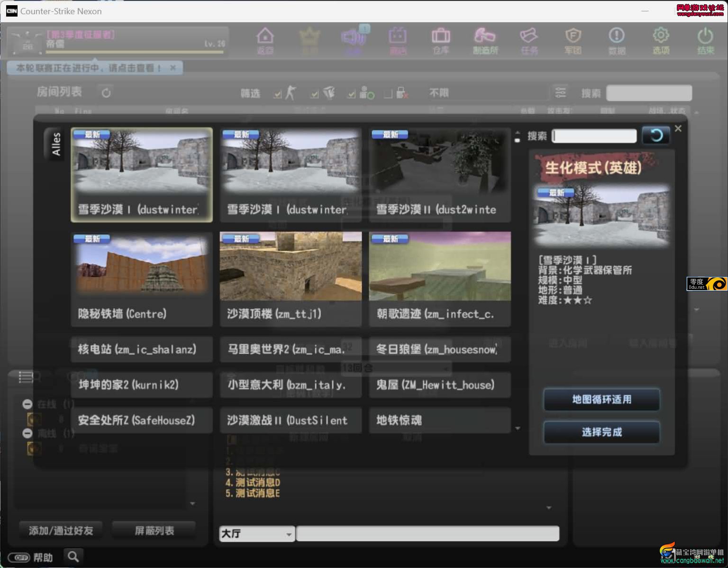This screenshot has width=728, height=568.
Task: Open the 选项 gear icon
Action: point(661,40)
